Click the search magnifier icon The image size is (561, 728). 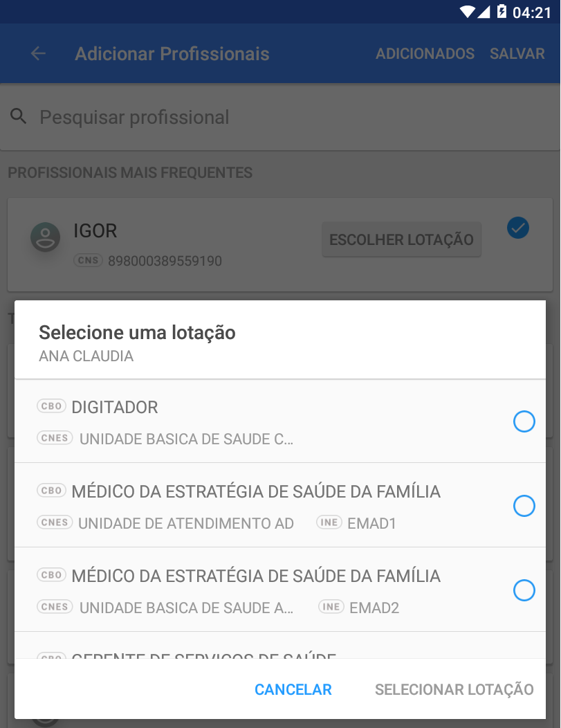coord(19,116)
